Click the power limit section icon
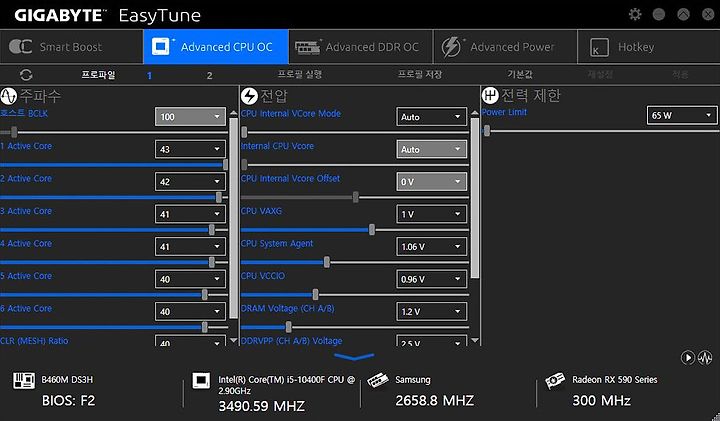 click(490, 95)
